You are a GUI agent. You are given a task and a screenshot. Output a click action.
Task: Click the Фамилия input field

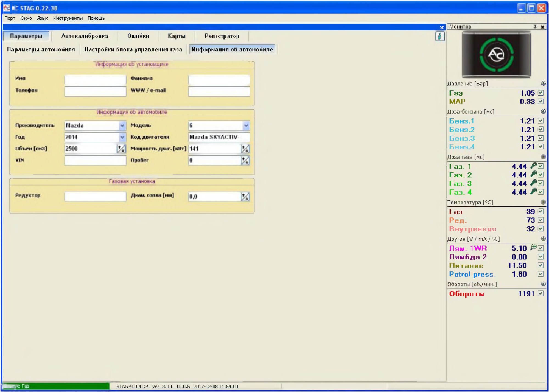point(219,80)
